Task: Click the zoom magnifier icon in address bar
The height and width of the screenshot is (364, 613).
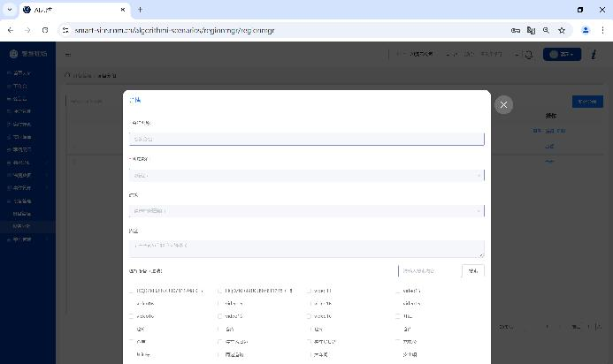Action: pos(546,30)
